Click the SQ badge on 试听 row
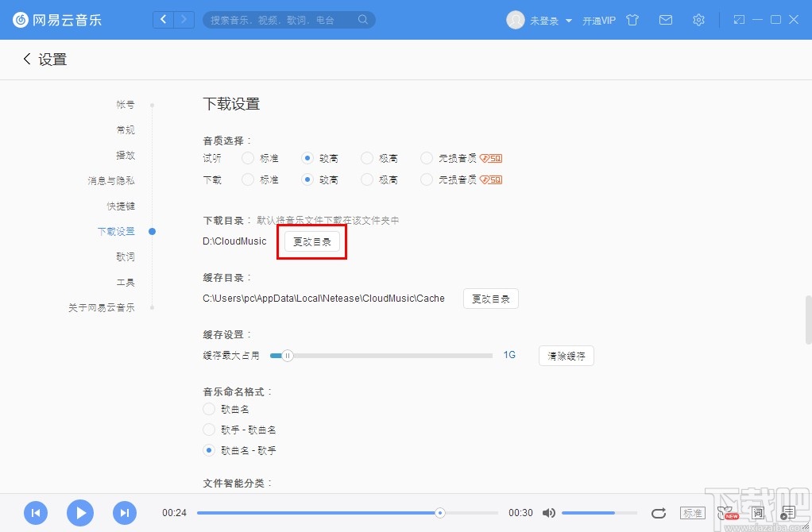Image resolution: width=812 pixels, height=532 pixels. pyautogui.click(x=491, y=158)
